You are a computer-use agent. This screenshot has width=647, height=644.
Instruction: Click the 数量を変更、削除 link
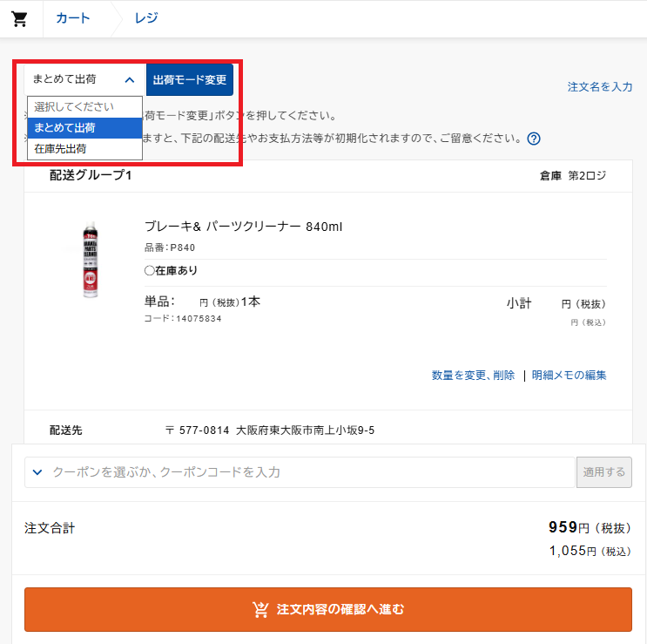pos(474,376)
